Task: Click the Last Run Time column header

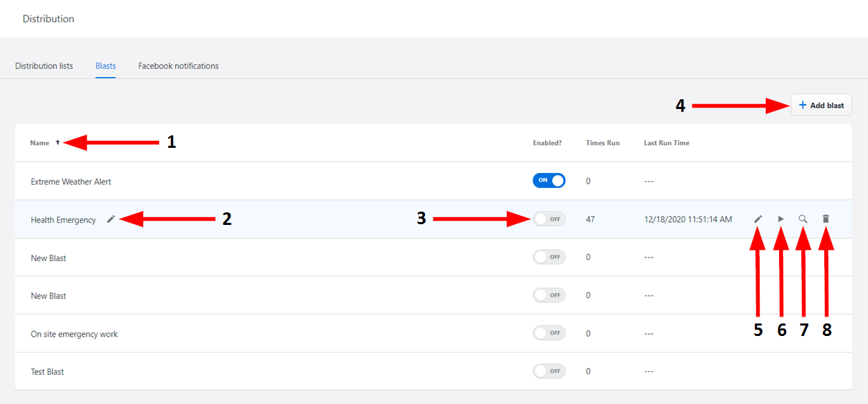Action: coord(666,143)
